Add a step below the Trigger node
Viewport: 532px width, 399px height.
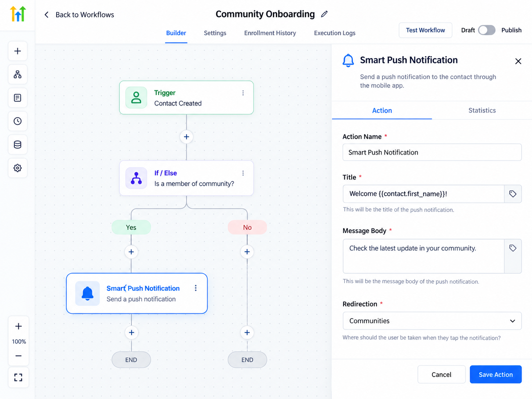[x=186, y=137]
